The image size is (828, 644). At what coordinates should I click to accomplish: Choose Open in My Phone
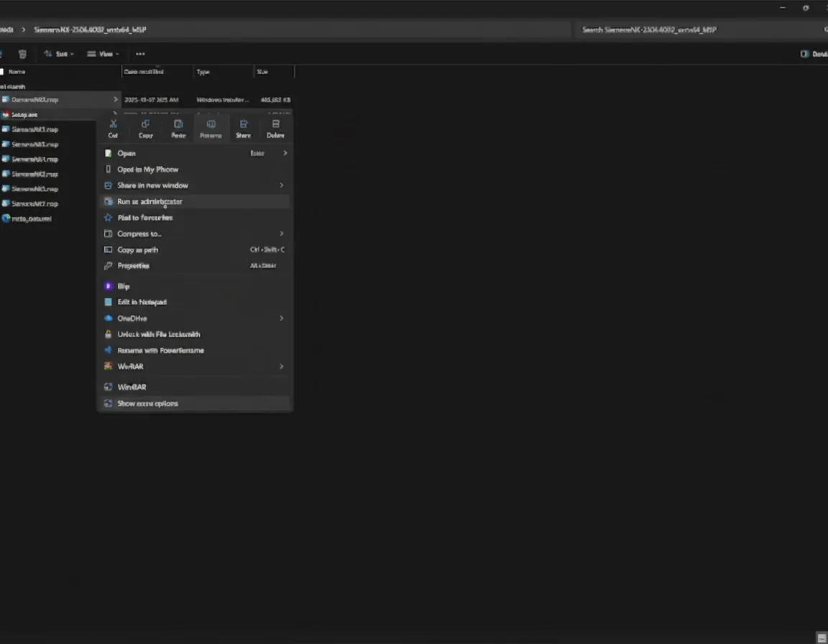[x=195, y=170]
